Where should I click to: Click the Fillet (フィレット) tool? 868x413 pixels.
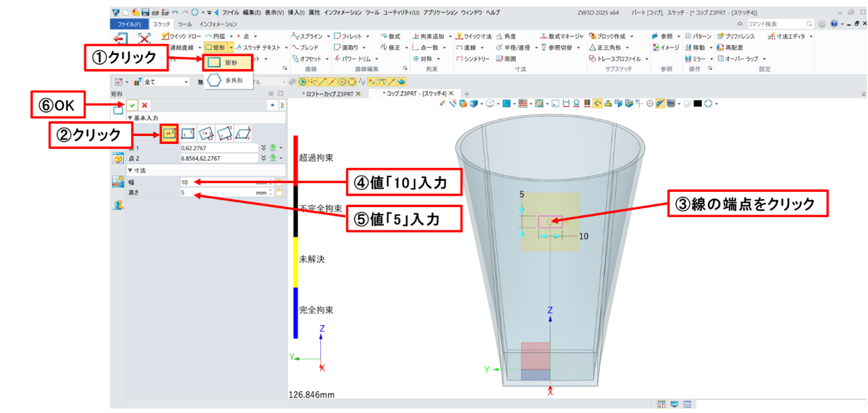tap(348, 36)
